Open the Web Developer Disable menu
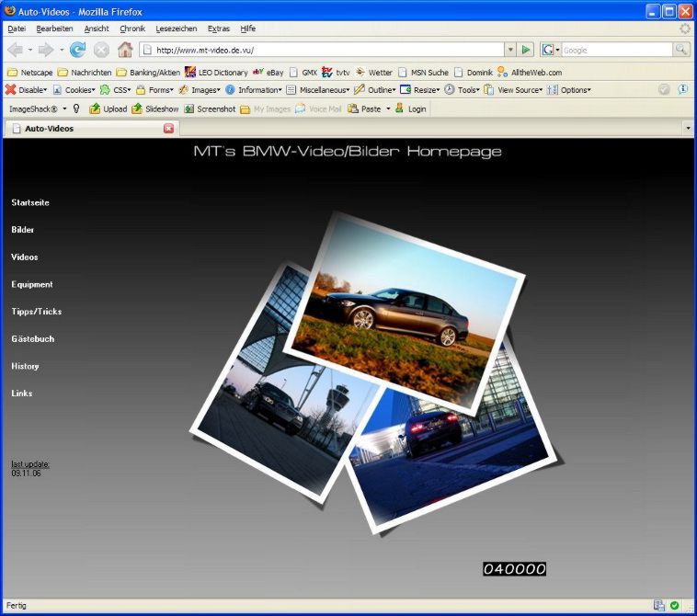This screenshot has width=697, height=616. [x=26, y=90]
